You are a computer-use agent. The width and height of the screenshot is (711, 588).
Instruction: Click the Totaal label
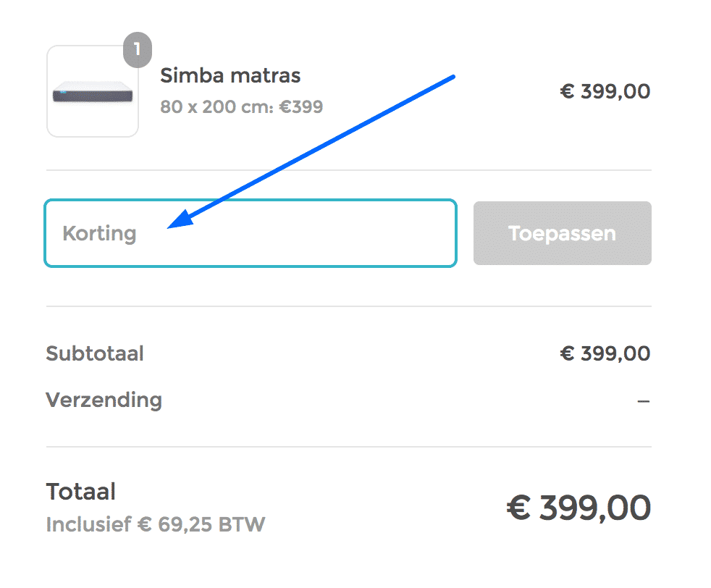coord(80,492)
